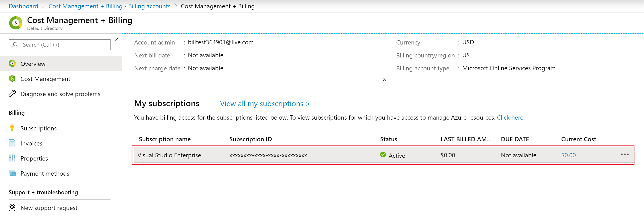Click the current Cost Management + Billing breadcrumb
The image size is (644, 218).
click(x=218, y=6)
